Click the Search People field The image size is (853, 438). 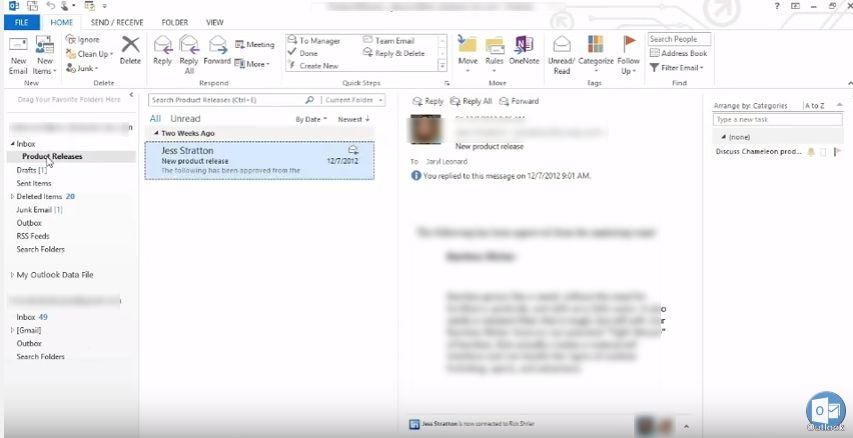[x=679, y=39]
